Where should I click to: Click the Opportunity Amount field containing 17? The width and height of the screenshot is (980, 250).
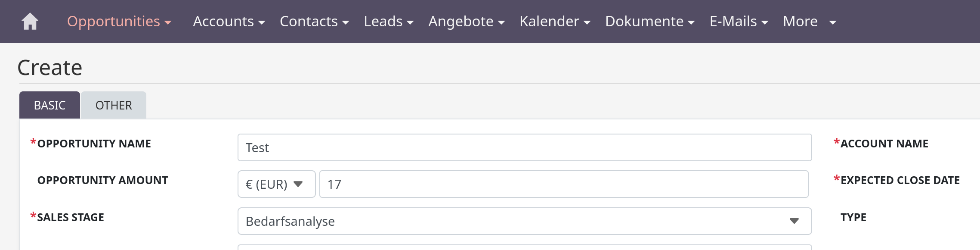(x=563, y=184)
